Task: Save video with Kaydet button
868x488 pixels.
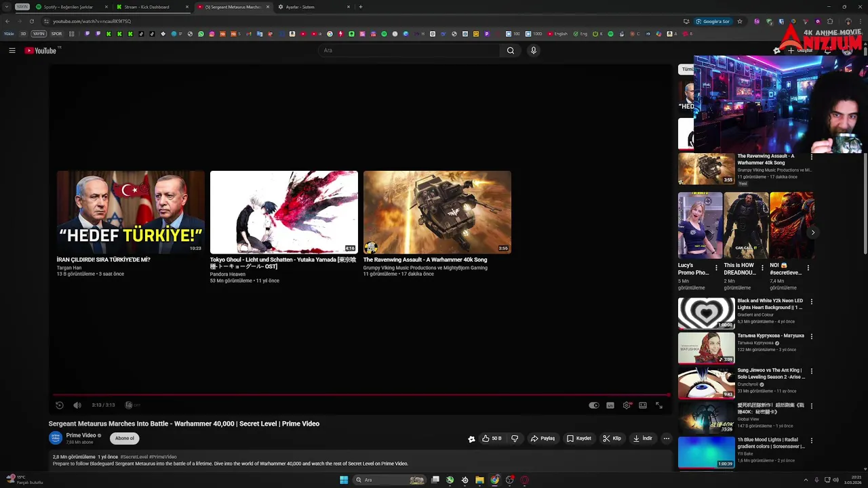Action: click(579, 439)
